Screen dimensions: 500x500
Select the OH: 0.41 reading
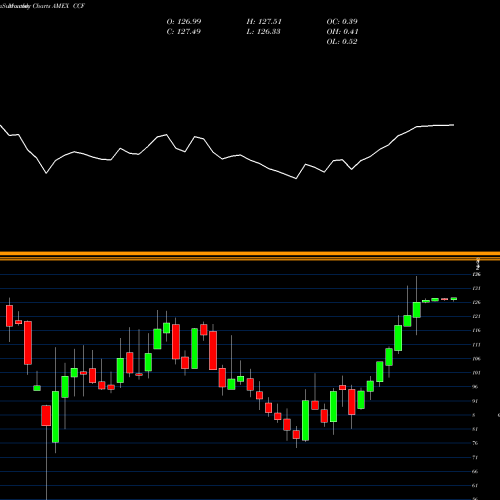tap(342, 32)
